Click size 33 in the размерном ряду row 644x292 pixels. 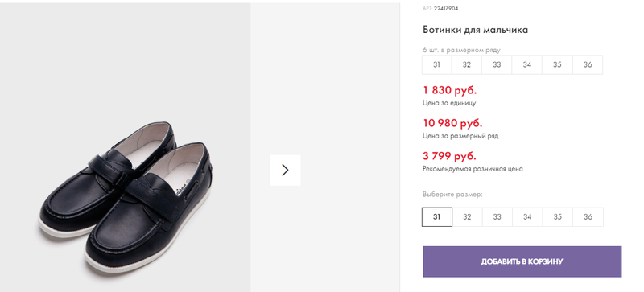497,64
